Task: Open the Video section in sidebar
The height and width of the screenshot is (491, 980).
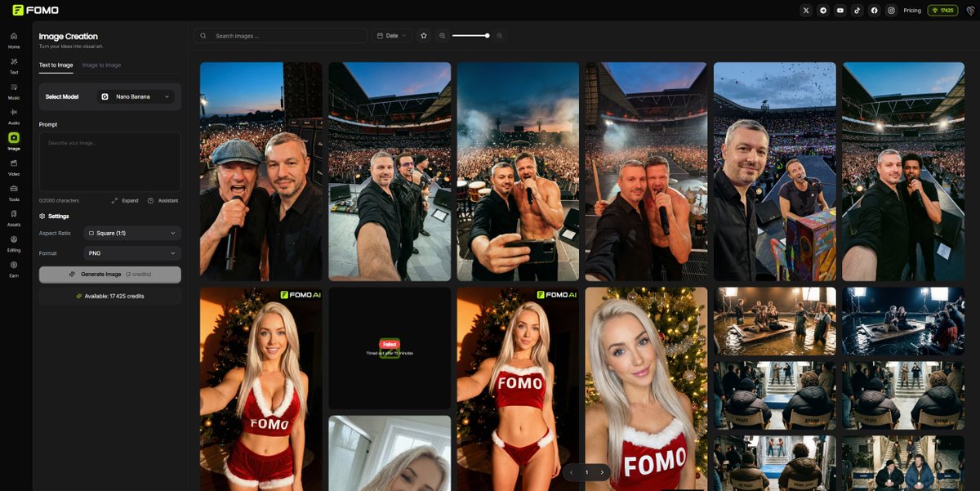Action: pyautogui.click(x=14, y=167)
